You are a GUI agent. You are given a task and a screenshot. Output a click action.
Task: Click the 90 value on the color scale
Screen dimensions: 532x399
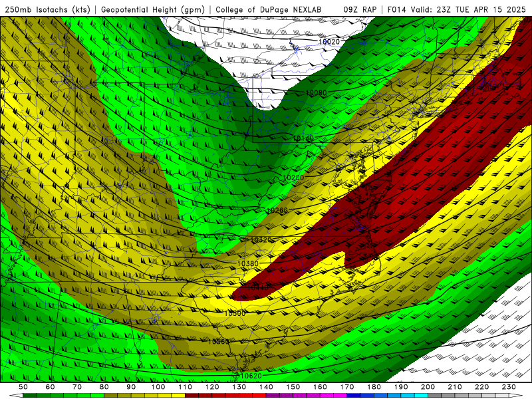pyautogui.click(x=131, y=387)
